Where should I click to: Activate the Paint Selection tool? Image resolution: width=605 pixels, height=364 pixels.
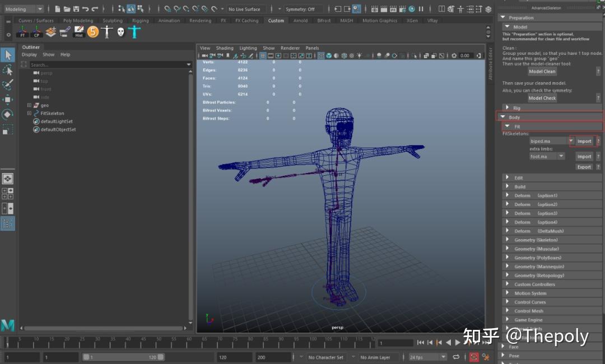(x=8, y=85)
